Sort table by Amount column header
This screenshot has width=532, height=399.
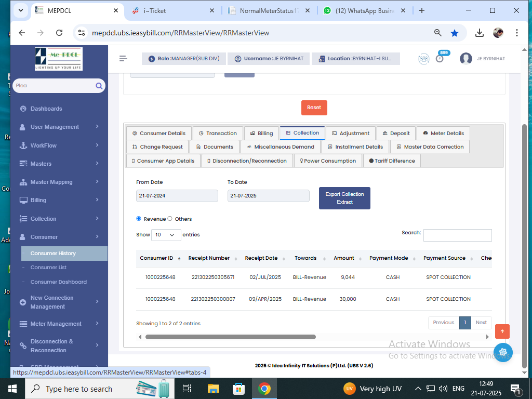coord(348,258)
